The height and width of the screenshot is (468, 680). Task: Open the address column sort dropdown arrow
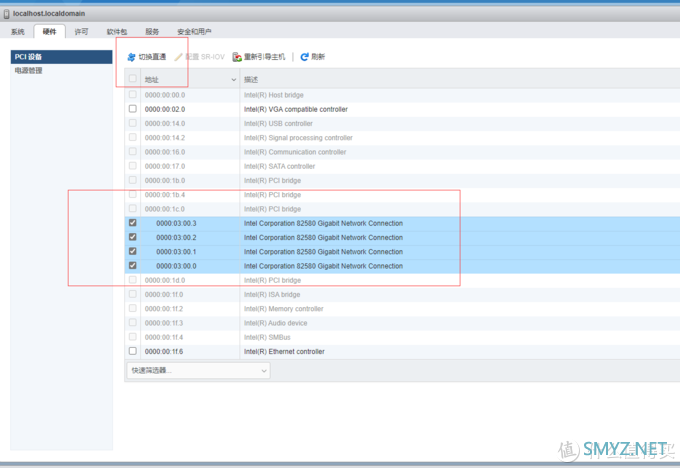pos(234,80)
